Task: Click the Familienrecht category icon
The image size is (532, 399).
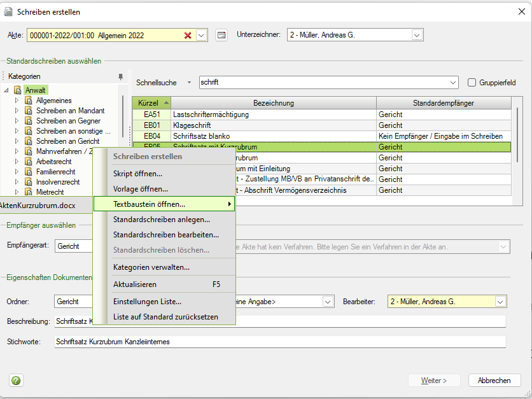Action: pos(28,172)
